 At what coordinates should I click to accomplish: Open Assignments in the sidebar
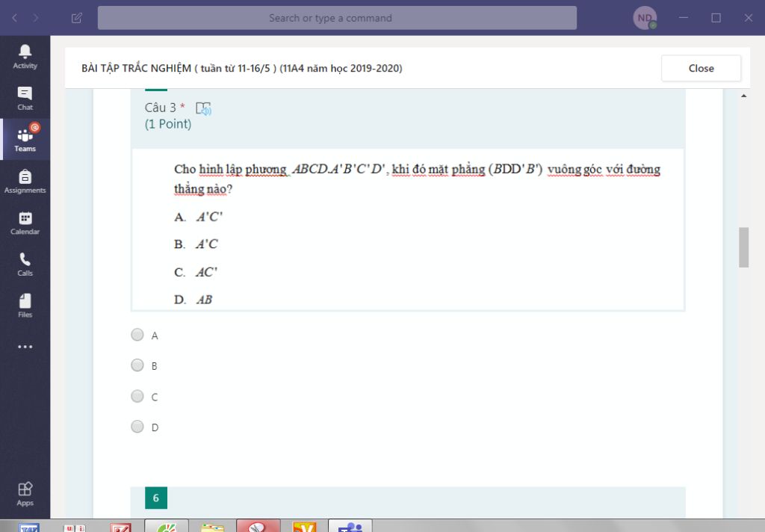[25, 182]
